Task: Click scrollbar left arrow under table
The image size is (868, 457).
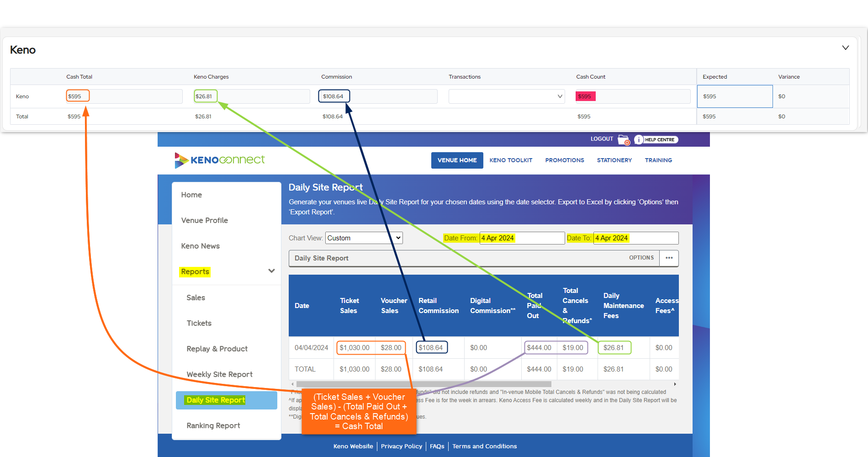Action: (x=292, y=384)
